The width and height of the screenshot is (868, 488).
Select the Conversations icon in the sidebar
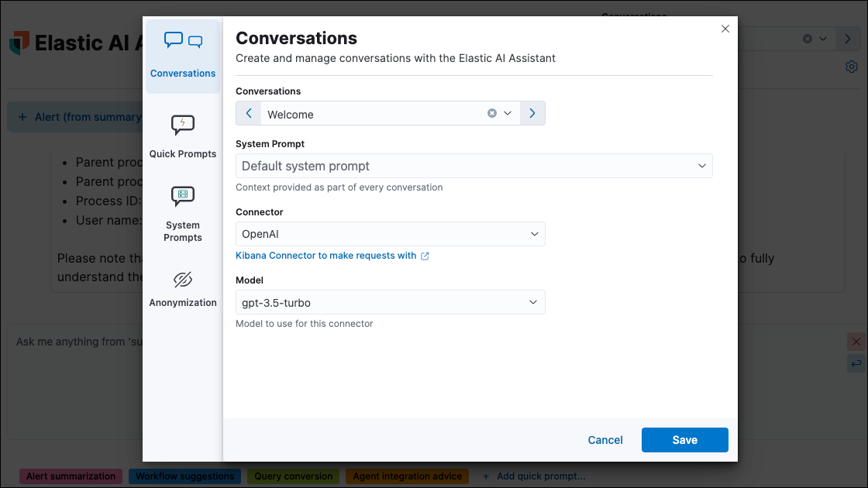pos(182,40)
